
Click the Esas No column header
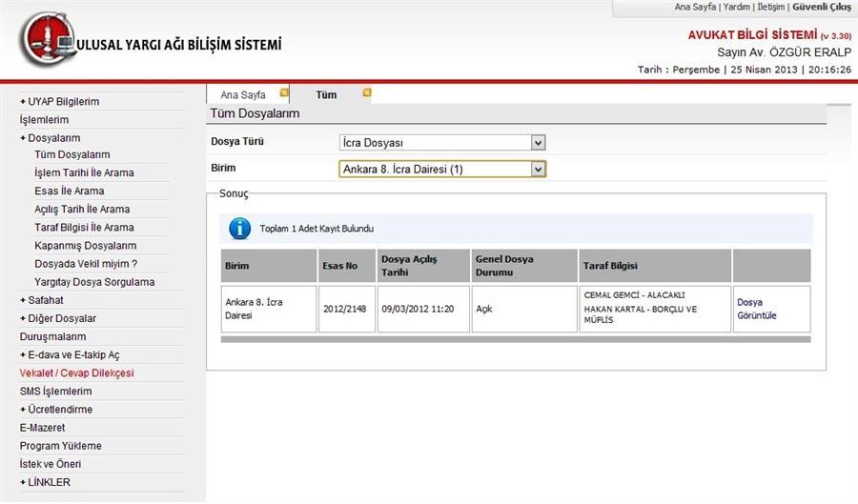[340, 266]
